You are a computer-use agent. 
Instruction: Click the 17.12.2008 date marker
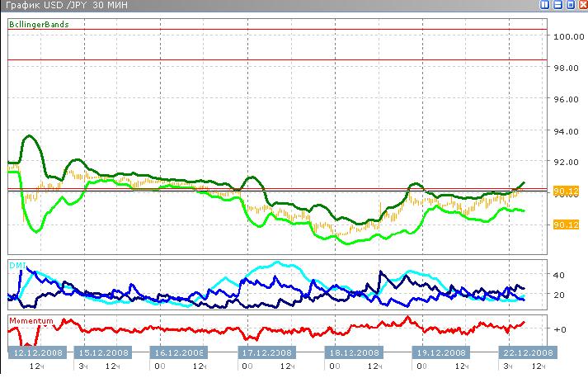(x=266, y=352)
